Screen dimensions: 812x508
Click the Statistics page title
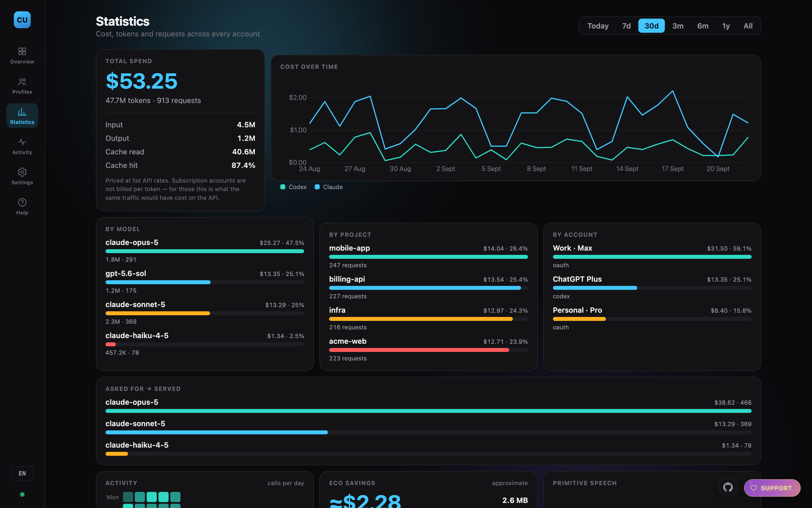pos(123,21)
